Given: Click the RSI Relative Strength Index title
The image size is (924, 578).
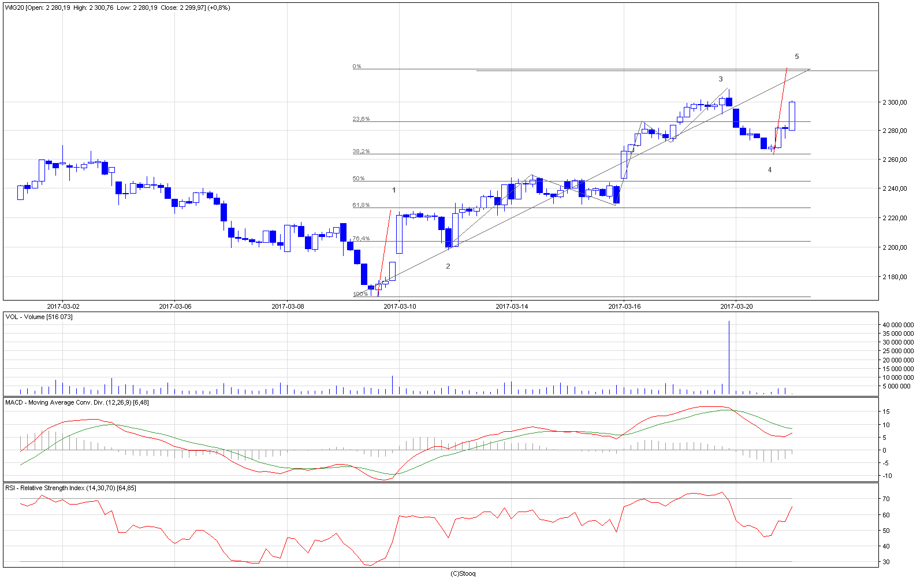Looking at the screenshot, I should pos(70,488).
